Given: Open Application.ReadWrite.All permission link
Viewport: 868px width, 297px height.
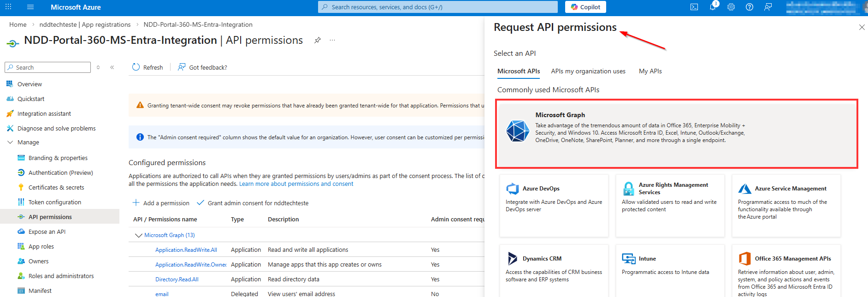Looking at the screenshot, I should (x=186, y=250).
